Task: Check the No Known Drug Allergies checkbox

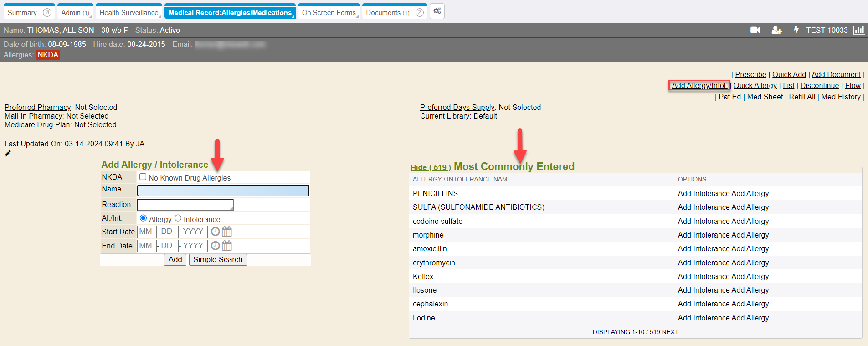Action: click(143, 177)
